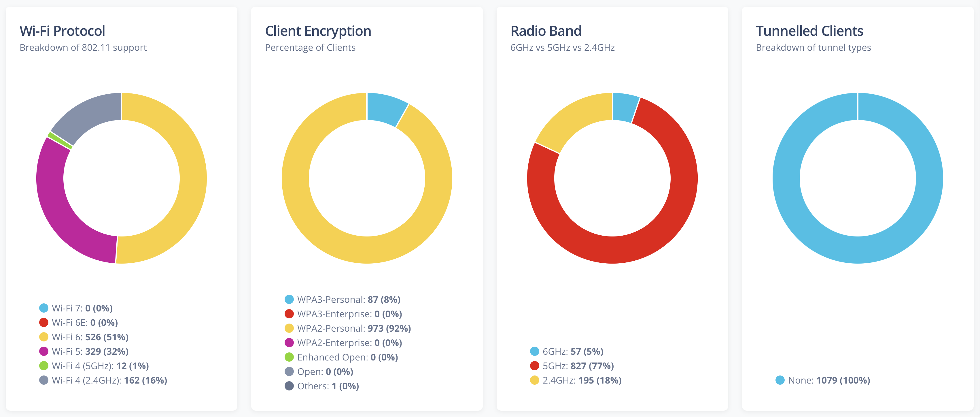Click the green Enhanced Open legend dot

click(289, 358)
